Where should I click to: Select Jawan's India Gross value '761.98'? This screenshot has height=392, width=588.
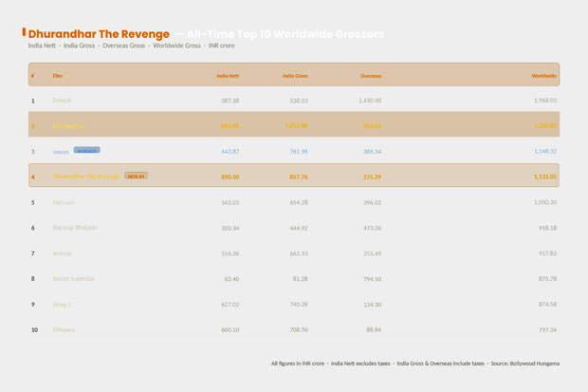pos(299,151)
